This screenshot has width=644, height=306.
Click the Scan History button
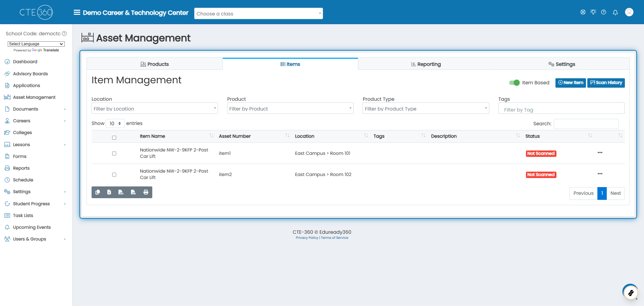tap(606, 83)
